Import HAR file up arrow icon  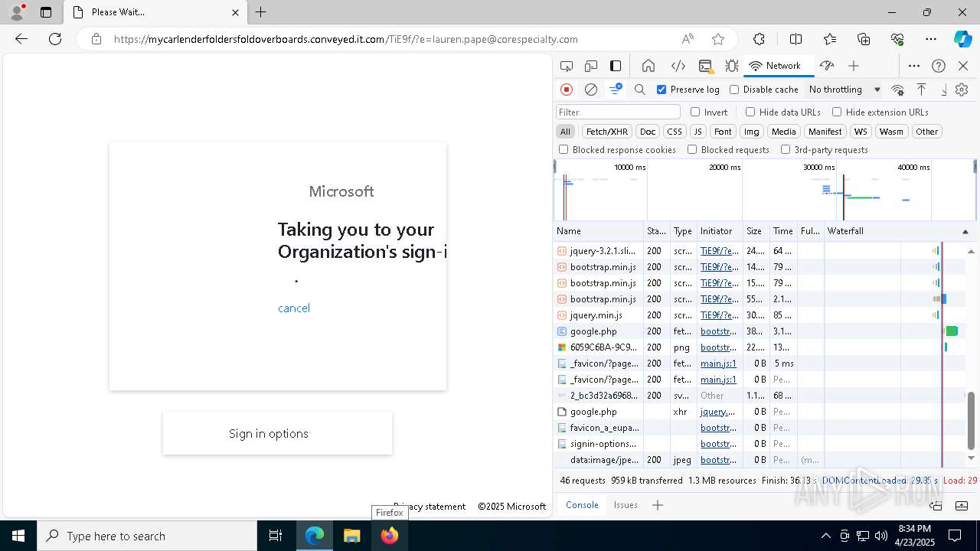(922, 90)
